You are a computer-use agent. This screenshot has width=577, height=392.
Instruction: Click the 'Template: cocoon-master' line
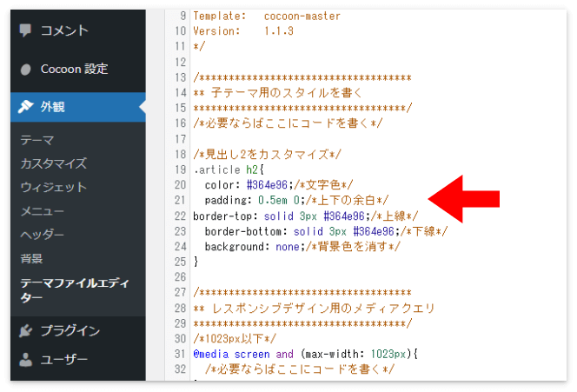pos(267,17)
